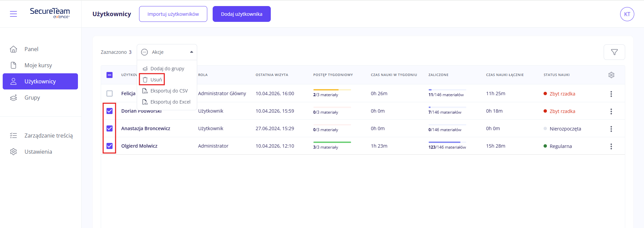The width and height of the screenshot is (644, 228).
Task: Click the Grupy layers icon in sidebar
Action: pyautogui.click(x=13, y=98)
